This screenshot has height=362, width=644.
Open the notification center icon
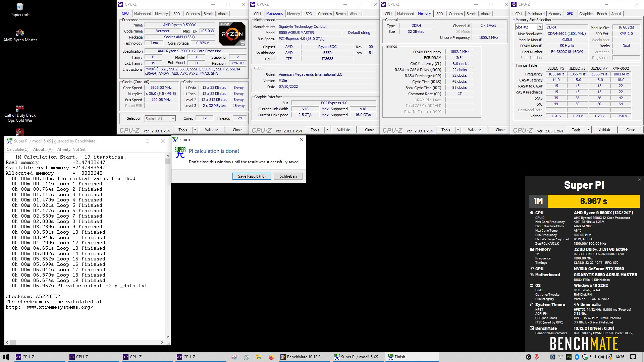coord(633,357)
